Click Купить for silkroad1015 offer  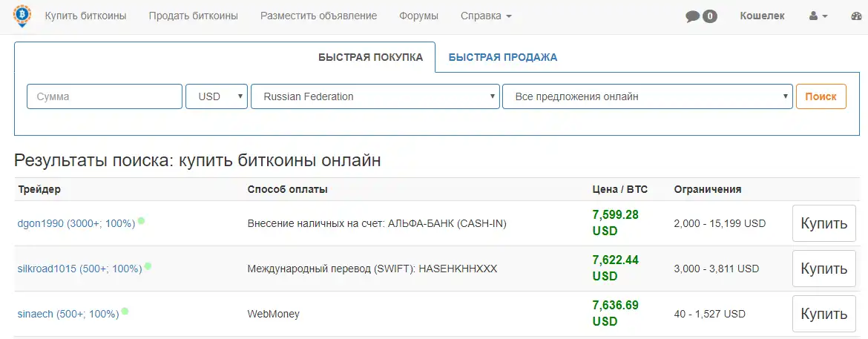(824, 269)
